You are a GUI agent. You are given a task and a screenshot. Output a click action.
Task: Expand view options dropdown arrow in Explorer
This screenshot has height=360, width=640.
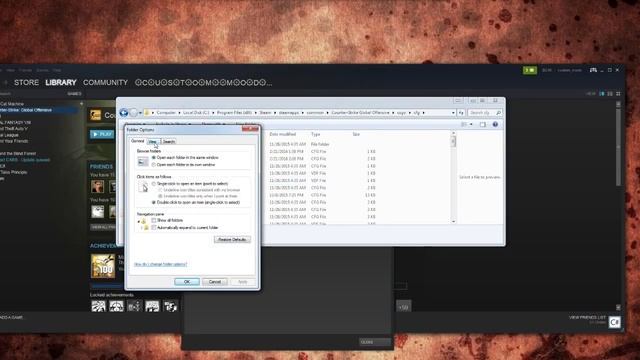[x=471, y=124]
